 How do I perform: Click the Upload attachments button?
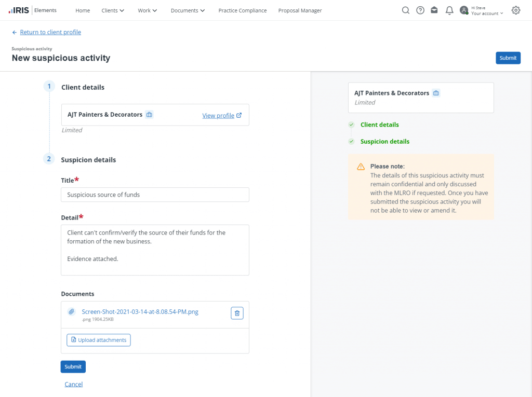[x=99, y=340]
